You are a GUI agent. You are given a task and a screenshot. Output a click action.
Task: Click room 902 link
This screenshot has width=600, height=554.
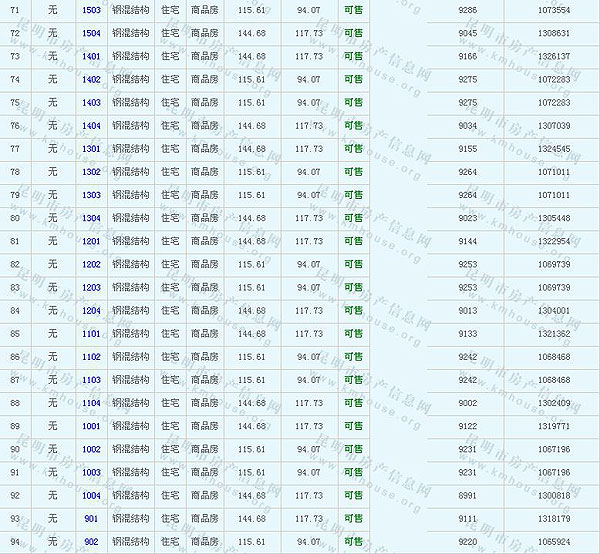(91, 542)
